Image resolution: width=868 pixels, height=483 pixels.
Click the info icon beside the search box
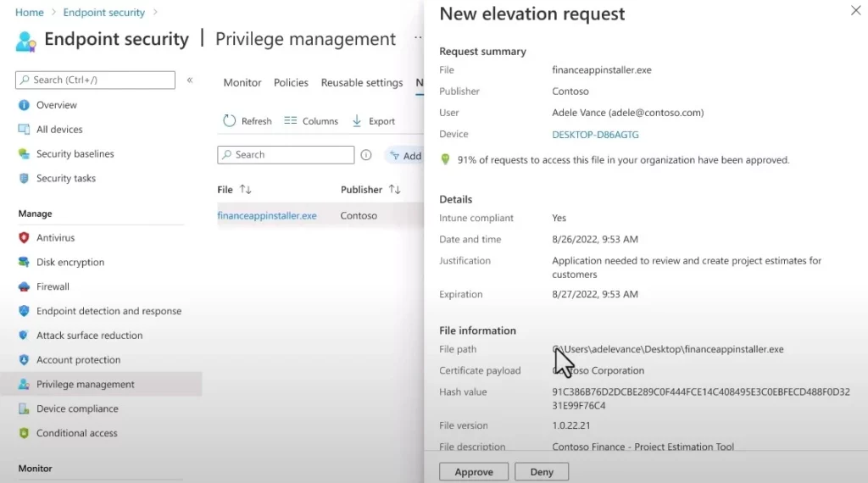click(366, 155)
